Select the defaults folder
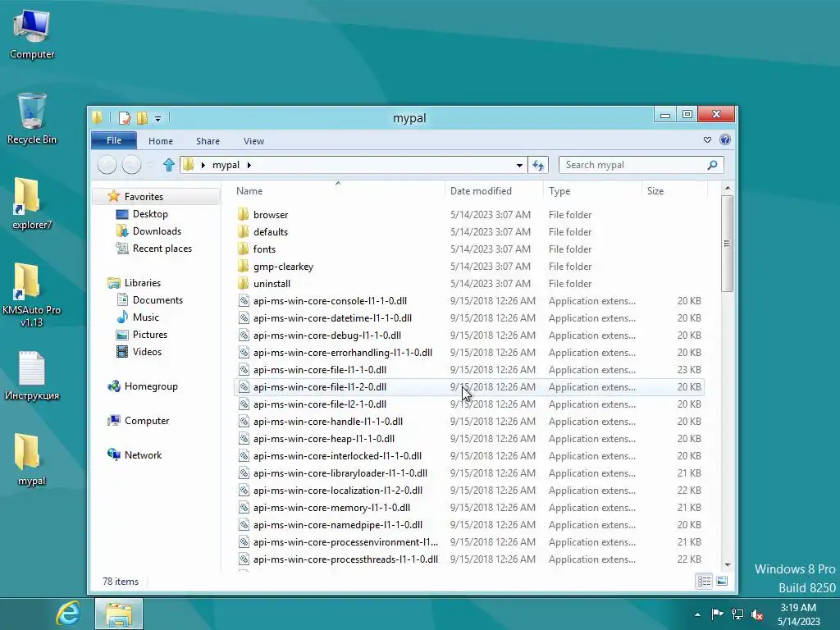This screenshot has width=840, height=630. [x=468, y=231]
